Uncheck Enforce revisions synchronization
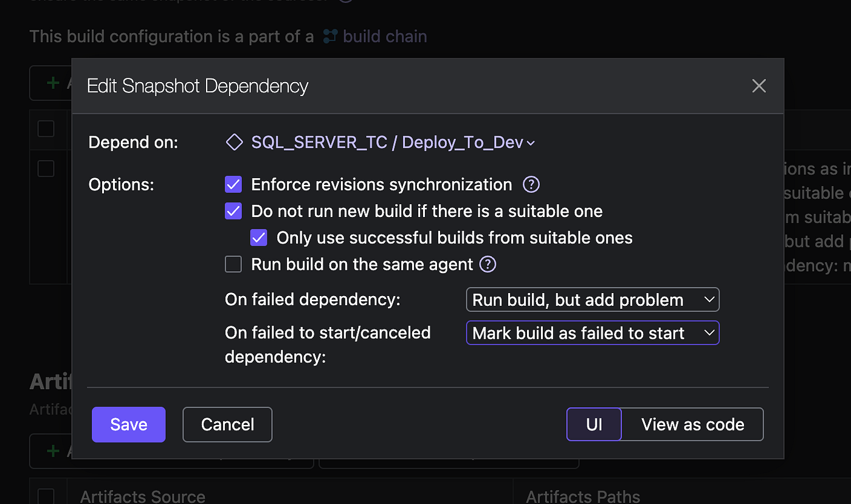The height and width of the screenshot is (504, 851). point(233,184)
